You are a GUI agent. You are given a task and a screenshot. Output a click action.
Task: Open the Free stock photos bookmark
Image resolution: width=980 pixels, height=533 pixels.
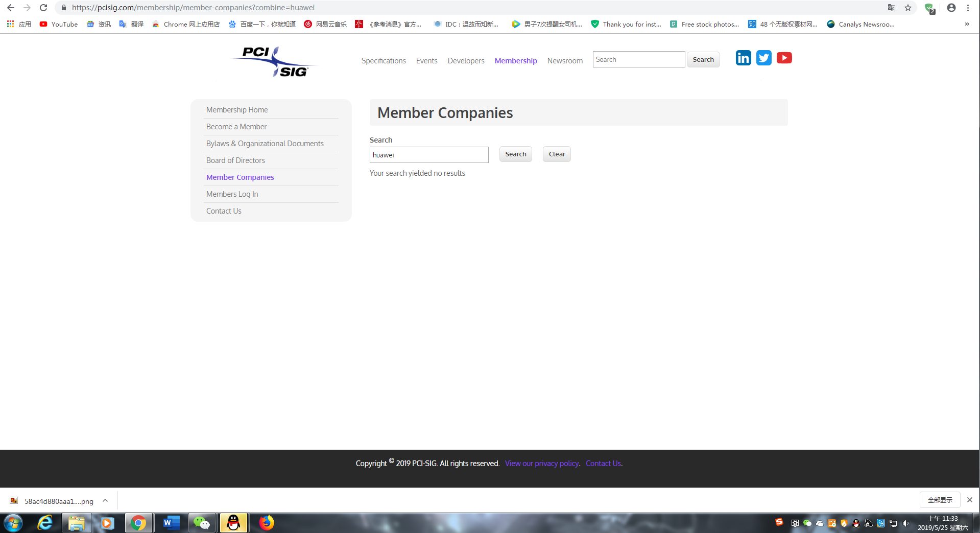(x=704, y=24)
